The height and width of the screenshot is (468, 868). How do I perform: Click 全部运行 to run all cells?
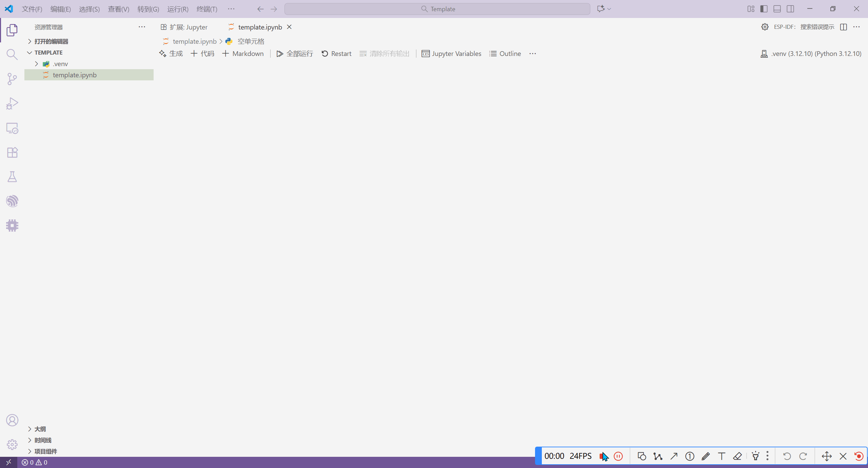point(294,54)
